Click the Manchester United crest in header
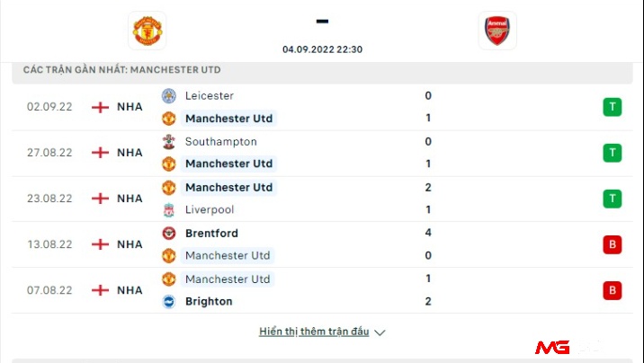644x363 pixels. coord(148,31)
